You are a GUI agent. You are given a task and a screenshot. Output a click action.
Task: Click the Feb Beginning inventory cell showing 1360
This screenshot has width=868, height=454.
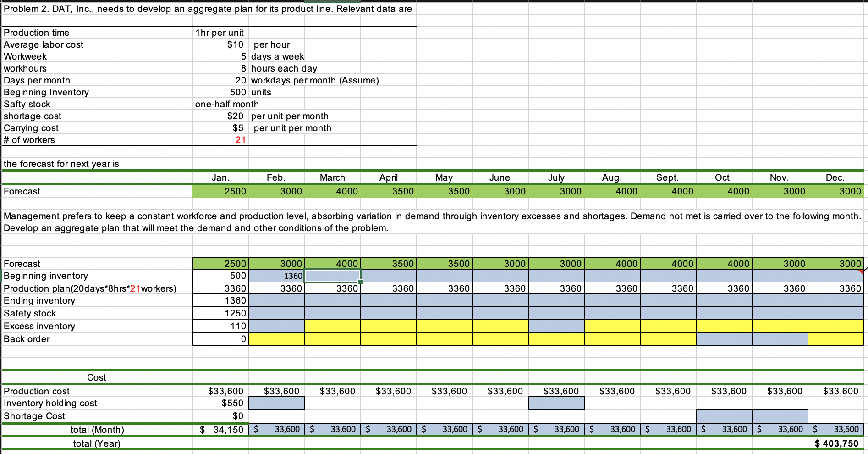[x=277, y=276]
